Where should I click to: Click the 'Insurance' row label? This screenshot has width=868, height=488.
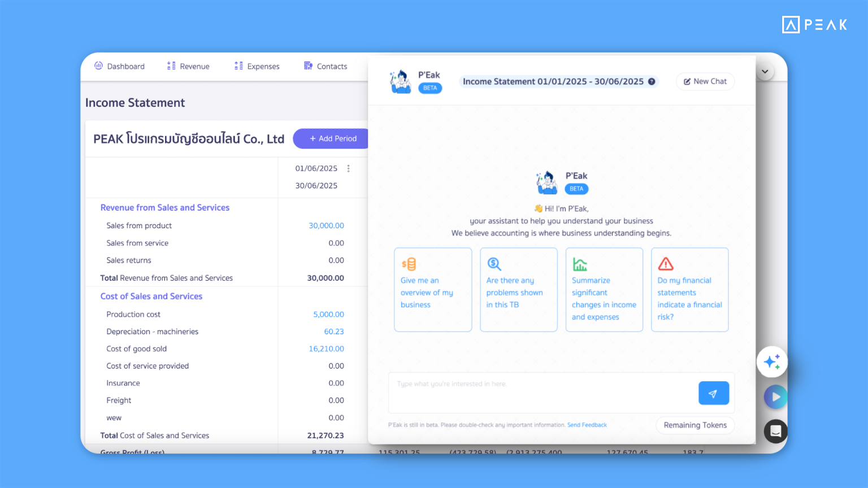pos(123,383)
